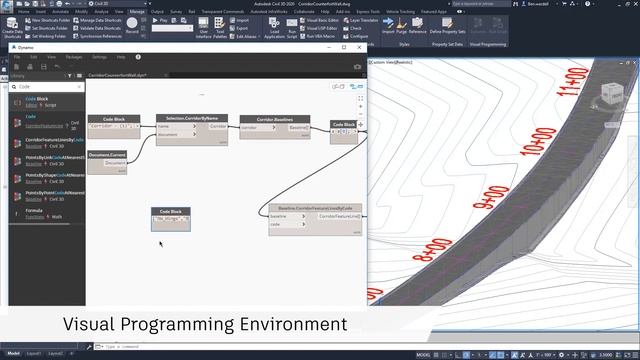Click Baseline.CorridorFeatureLinesByCode node header
The image size is (640, 360).
click(315, 208)
